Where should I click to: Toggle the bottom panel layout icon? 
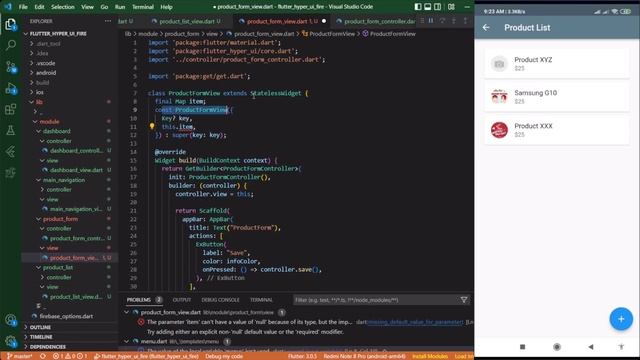[x=427, y=7]
